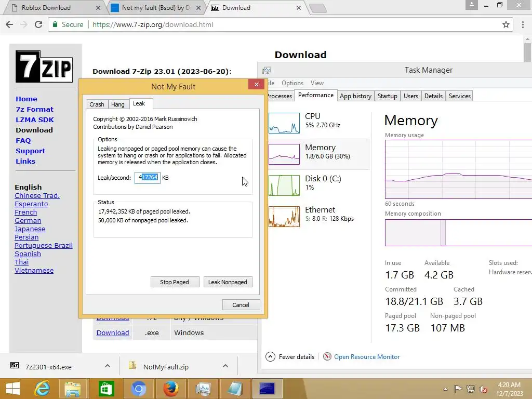
Task: Switch to the Crash tab in Not My Fault
Action: [97, 104]
